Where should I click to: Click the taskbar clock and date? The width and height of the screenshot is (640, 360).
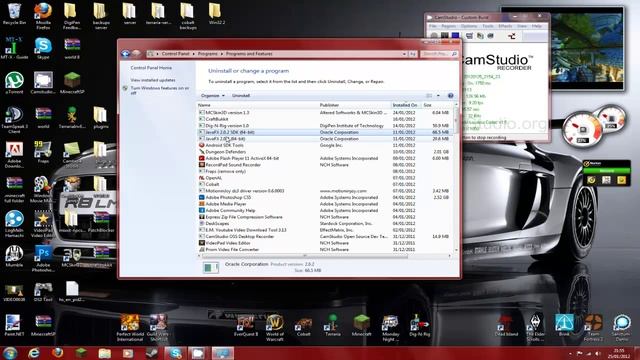click(x=619, y=353)
